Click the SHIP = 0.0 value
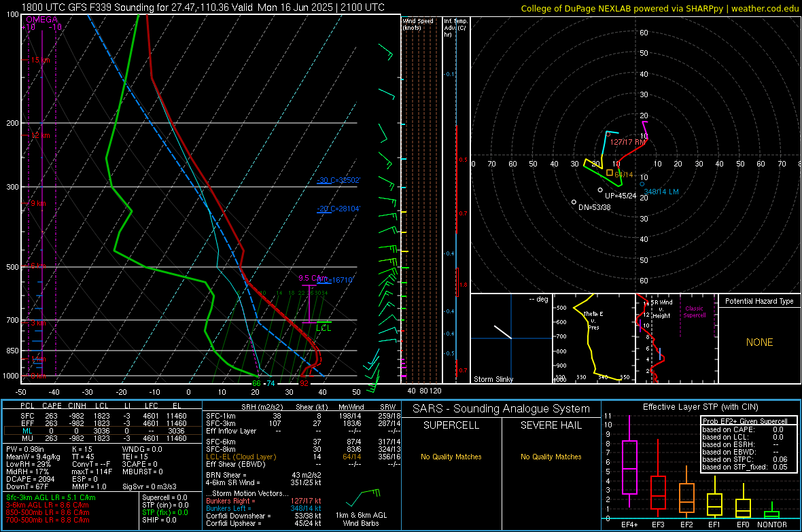Viewport: 802px width, 532px height. click(x=159, y=520)
